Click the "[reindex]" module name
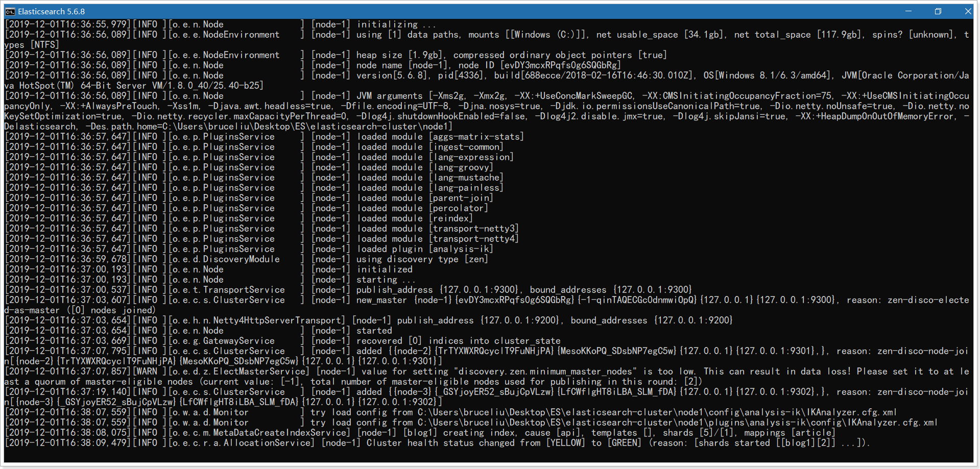 pos(450,218)
